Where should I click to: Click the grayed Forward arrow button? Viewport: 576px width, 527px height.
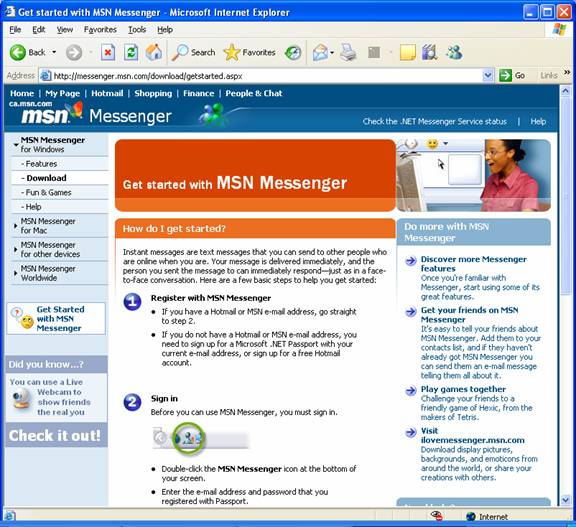coord(74,53)
